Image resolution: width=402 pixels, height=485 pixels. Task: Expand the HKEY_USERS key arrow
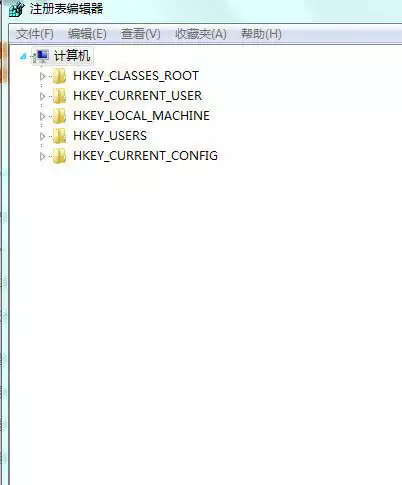(x=42, y=136)
